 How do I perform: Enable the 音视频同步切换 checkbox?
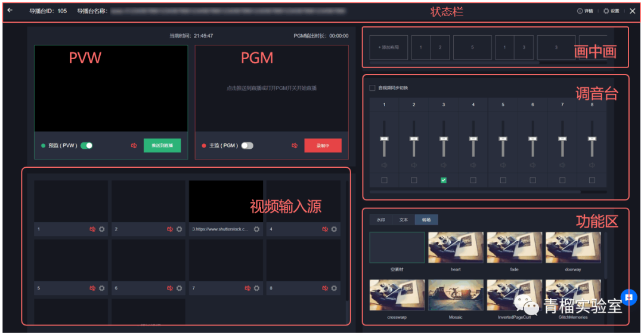(373, 88)
